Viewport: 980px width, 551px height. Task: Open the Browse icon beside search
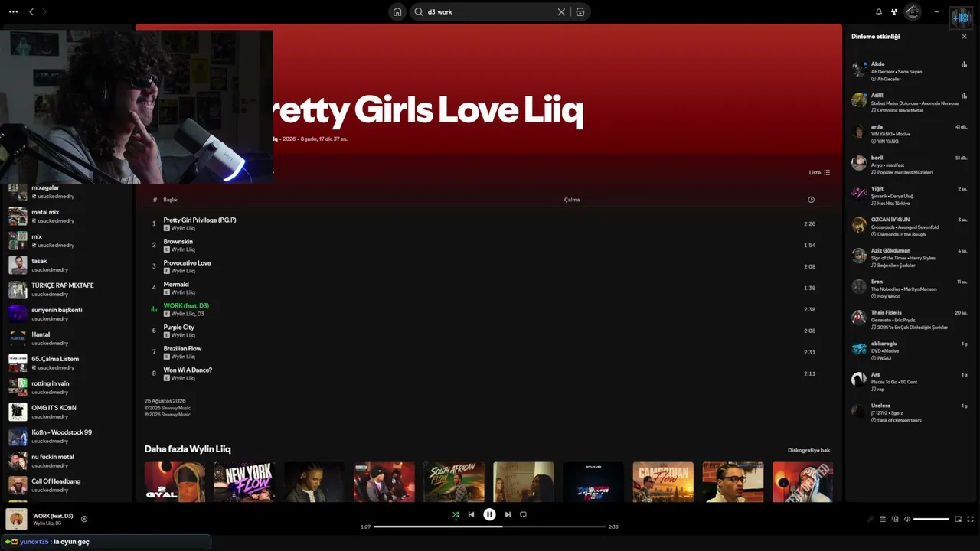580,11
